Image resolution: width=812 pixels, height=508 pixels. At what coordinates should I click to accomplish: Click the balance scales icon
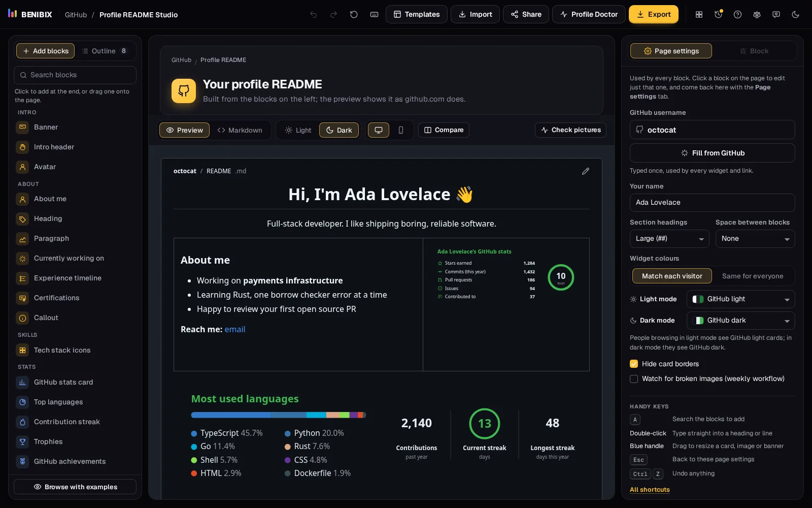pos(757,15)
